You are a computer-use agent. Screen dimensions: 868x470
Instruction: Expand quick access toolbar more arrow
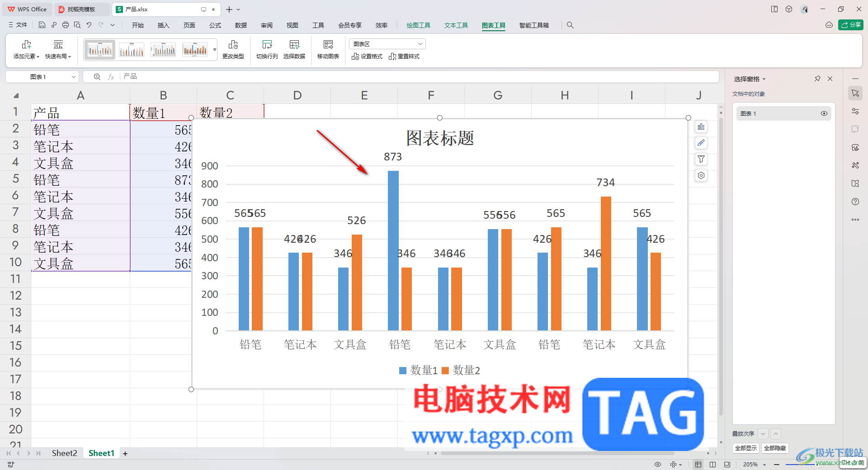pyautogui.click(x=113, y=25)
